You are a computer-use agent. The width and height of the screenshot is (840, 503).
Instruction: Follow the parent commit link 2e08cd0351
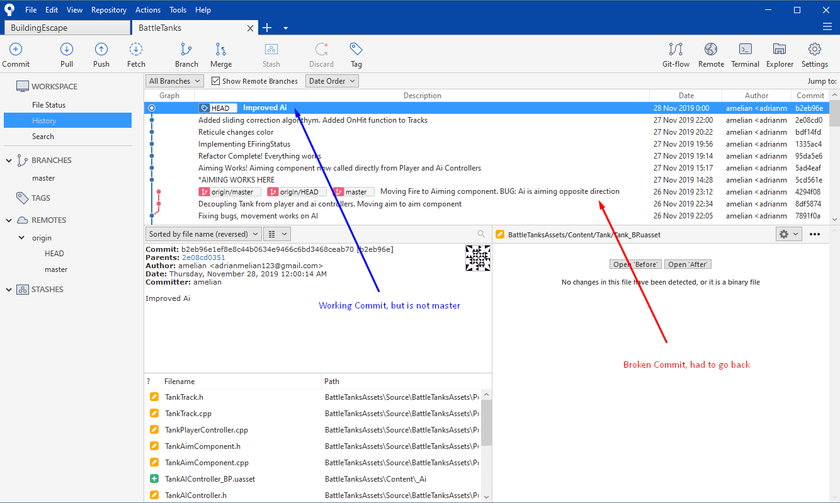[204, 258]
